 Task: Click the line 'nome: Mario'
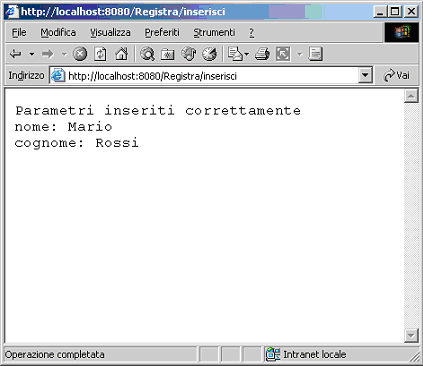(63, 127)
